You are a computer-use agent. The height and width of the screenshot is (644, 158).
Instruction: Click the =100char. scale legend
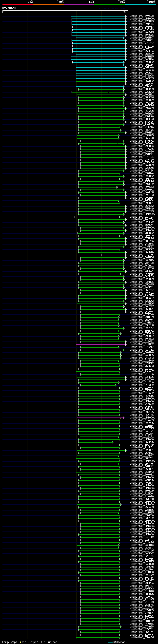[118, 642]
